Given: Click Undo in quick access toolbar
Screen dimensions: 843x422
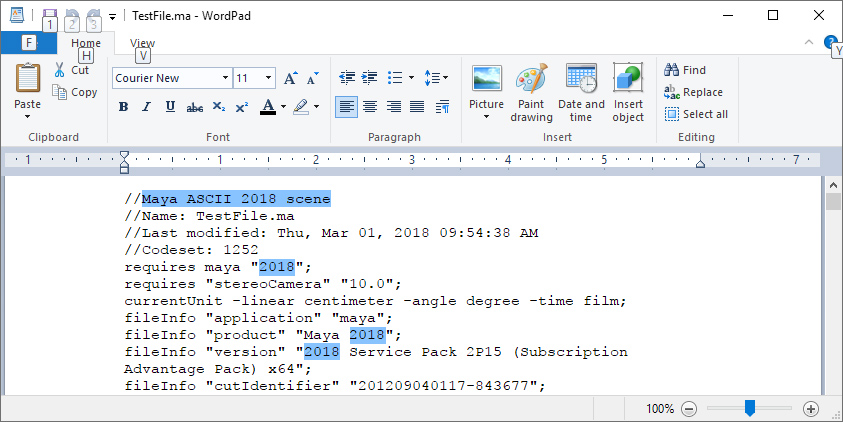Looking at the screenshot, I should pyautogui.click(x=72, y=16).
